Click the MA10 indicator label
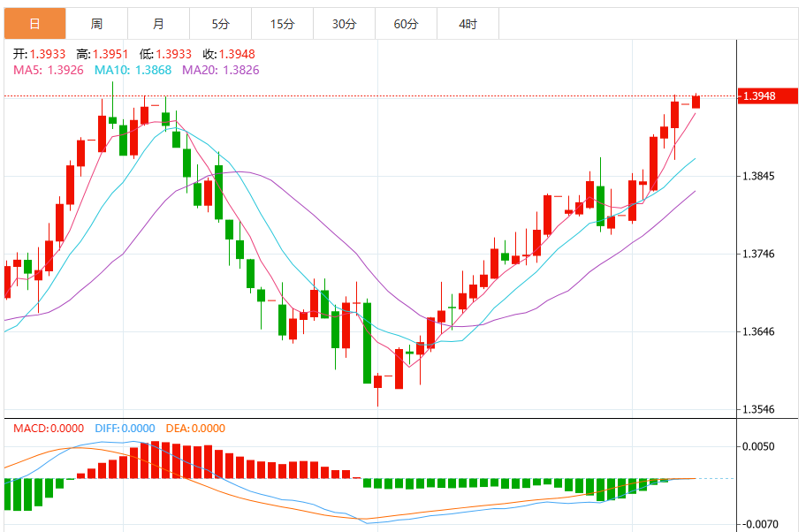This screenshot has height=532, width=806. click(x=133, y=70)
